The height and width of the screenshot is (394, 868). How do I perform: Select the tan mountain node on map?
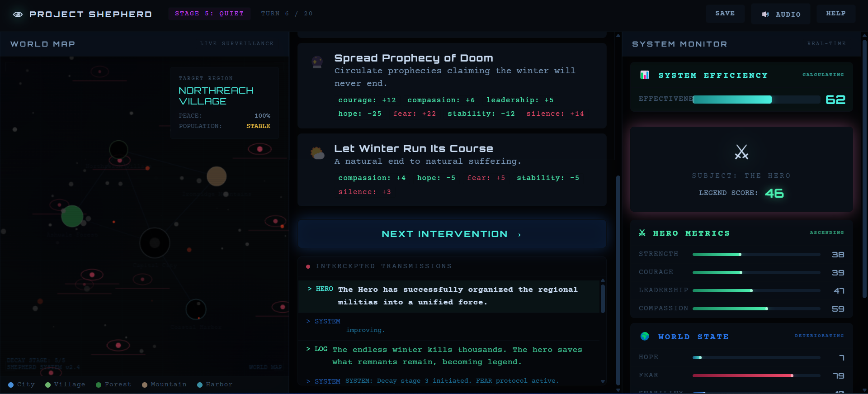click(217, 176)
